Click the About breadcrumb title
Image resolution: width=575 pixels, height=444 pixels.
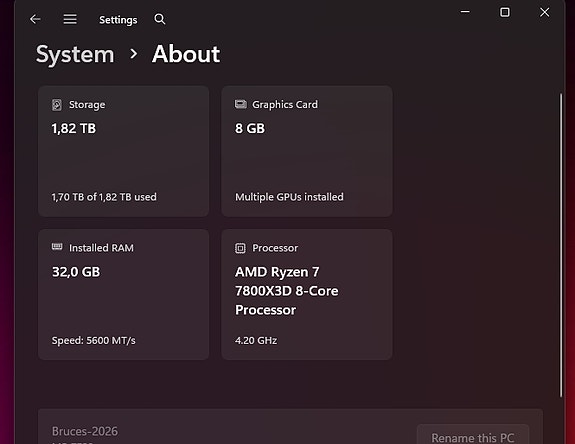tap(186, 54)
